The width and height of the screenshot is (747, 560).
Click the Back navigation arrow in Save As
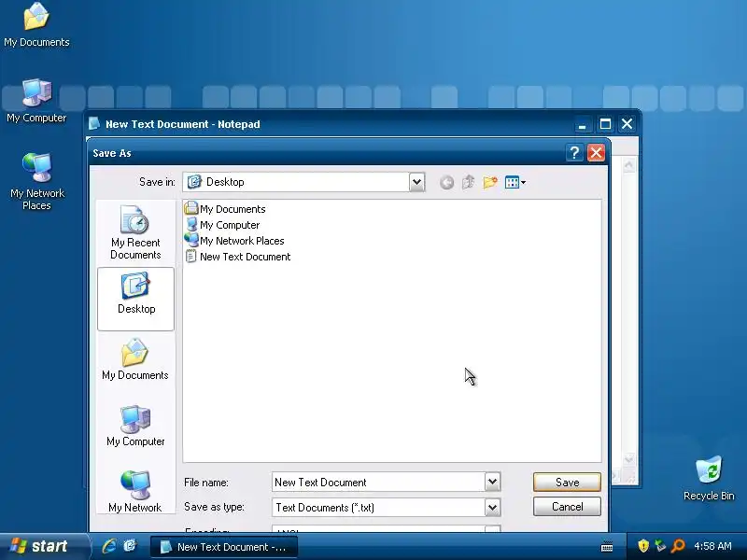446,182
